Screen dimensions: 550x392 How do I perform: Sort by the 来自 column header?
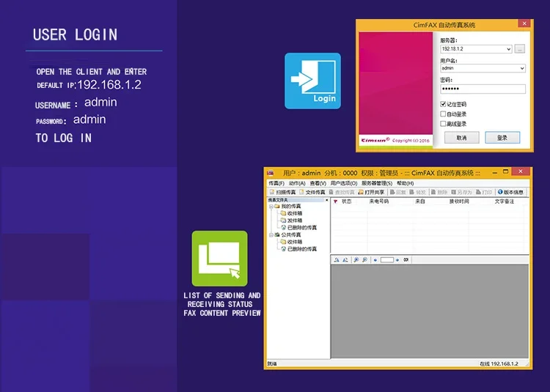(420, 201)
